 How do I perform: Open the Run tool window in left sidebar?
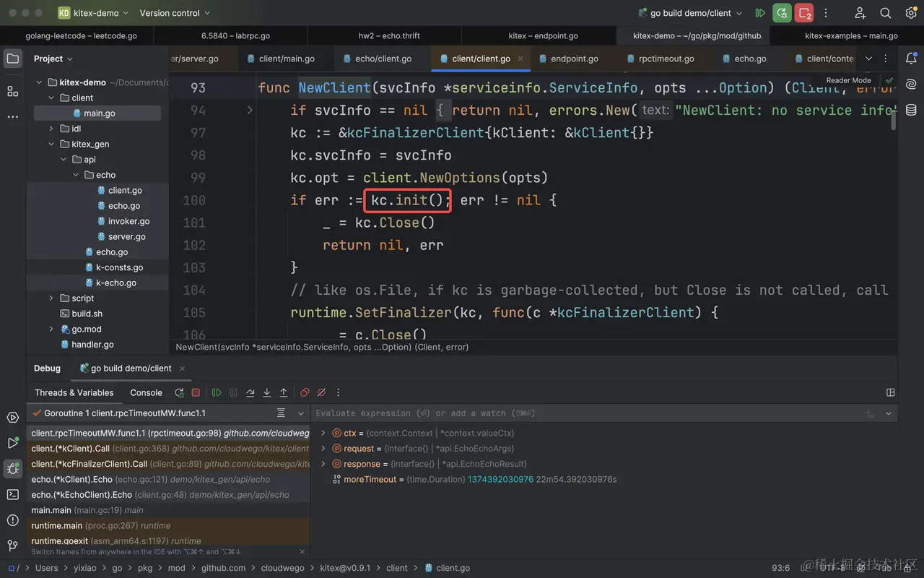click(12, 443)
